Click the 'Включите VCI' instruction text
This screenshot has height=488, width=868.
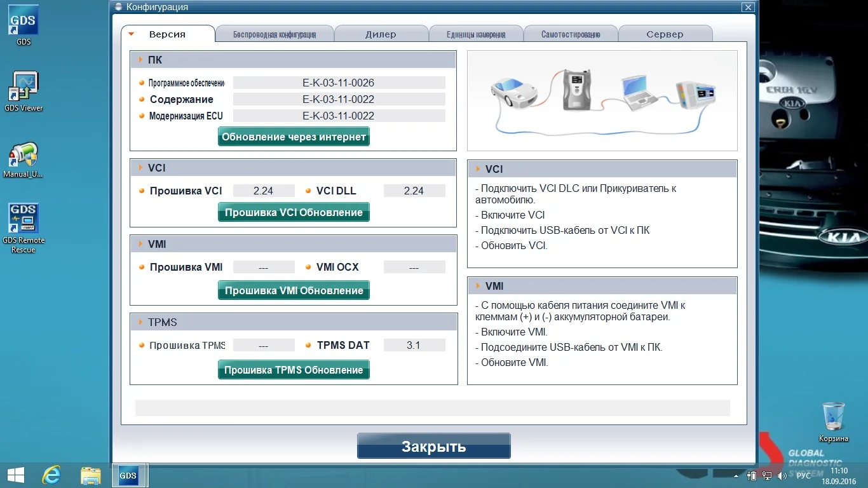(x=510, y=215)
